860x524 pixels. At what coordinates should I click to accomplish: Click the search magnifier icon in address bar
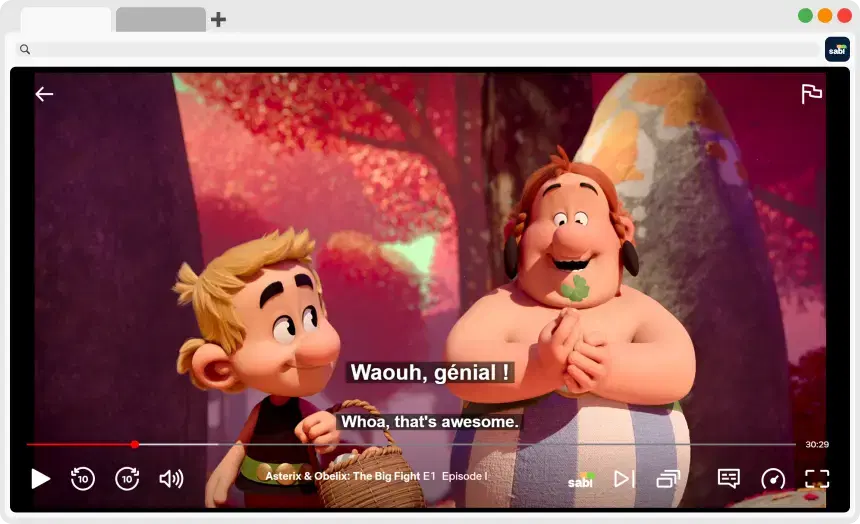25,49
